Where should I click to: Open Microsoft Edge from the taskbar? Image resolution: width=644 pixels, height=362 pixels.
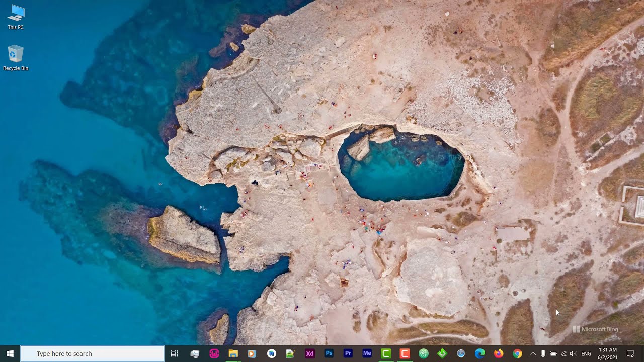(480, 353)
